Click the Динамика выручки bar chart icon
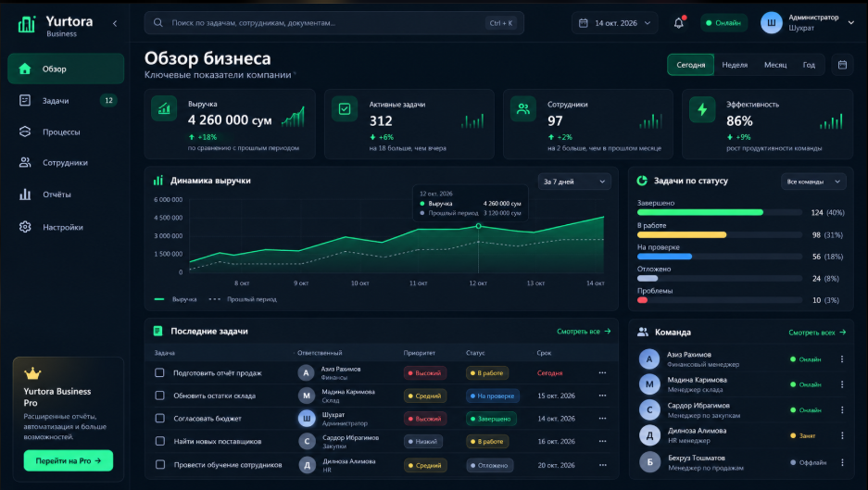The image size is (868, 490). pos(158,181)
